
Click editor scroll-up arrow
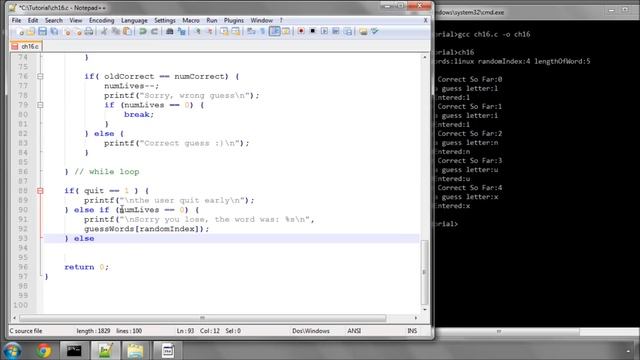pyautogui.click(x=424, y=57)
